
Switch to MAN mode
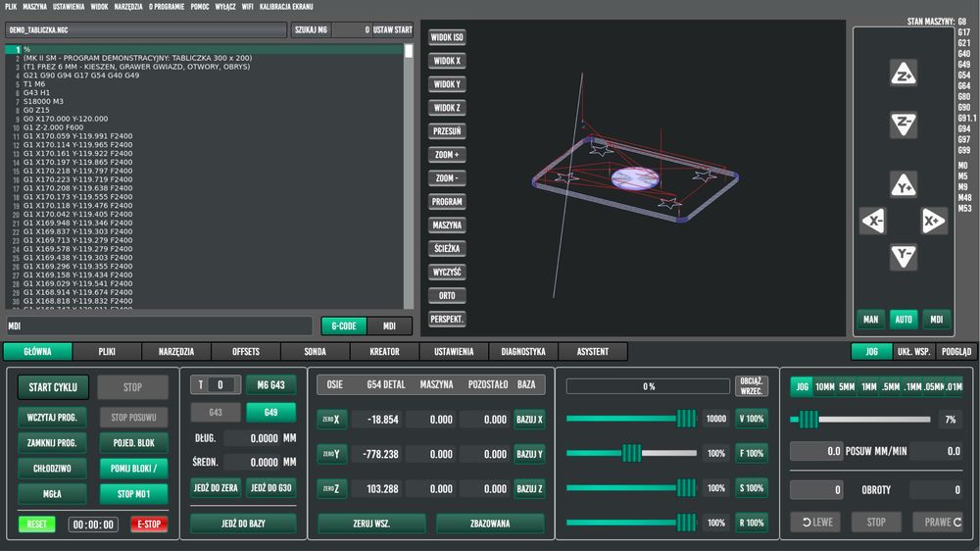click(x=870, y=319)
